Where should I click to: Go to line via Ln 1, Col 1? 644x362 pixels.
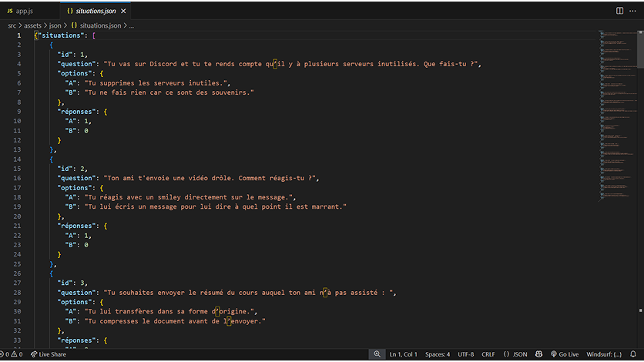click(403, 354)
